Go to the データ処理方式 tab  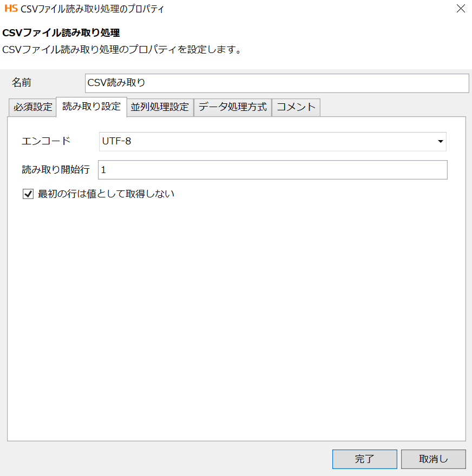[x=233, y=107]
